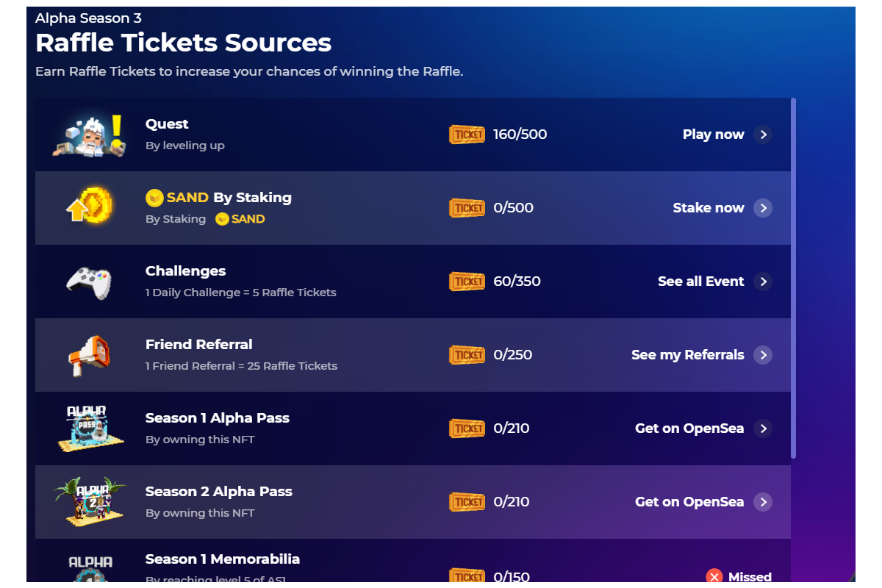The image size is (882, 588).
Task: Click the 0/250 ticket count
Action: (x=513, y=355)
